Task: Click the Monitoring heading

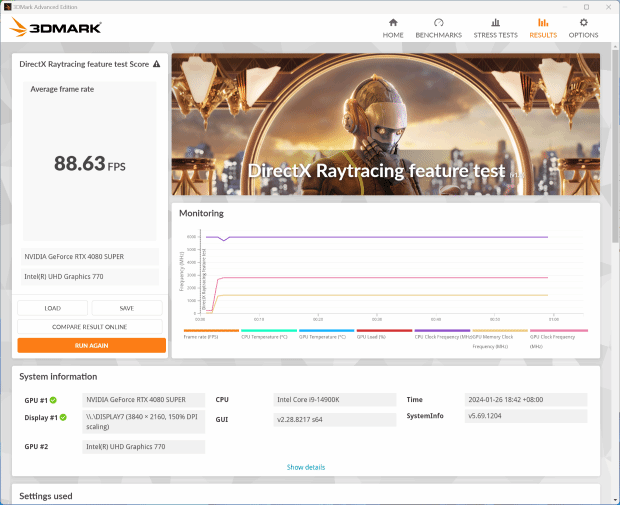Action: click(x=201, y=213)
